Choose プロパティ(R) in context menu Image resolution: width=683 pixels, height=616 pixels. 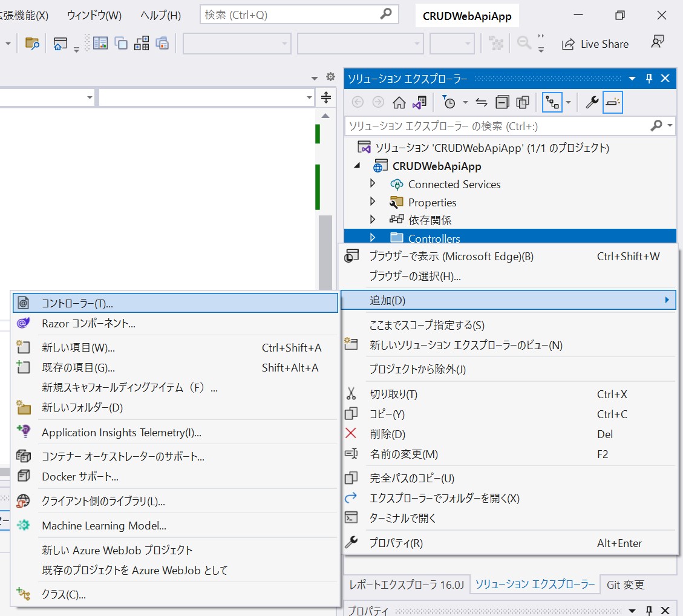pyautogui.click(x=508, y=543)
